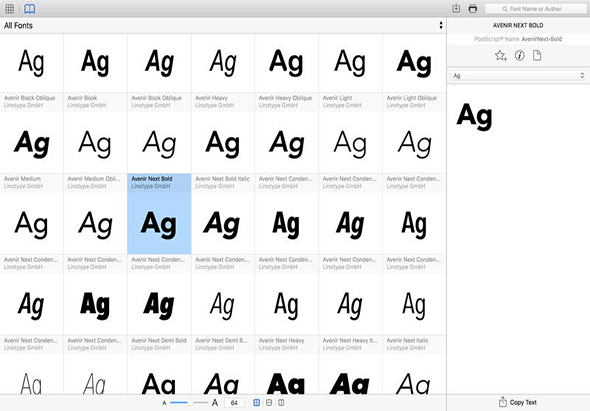The width and height of the screenshot is (590, 411).
Task: Click the Avenir Next Demi B... label
Action: [x=221, y=340]
